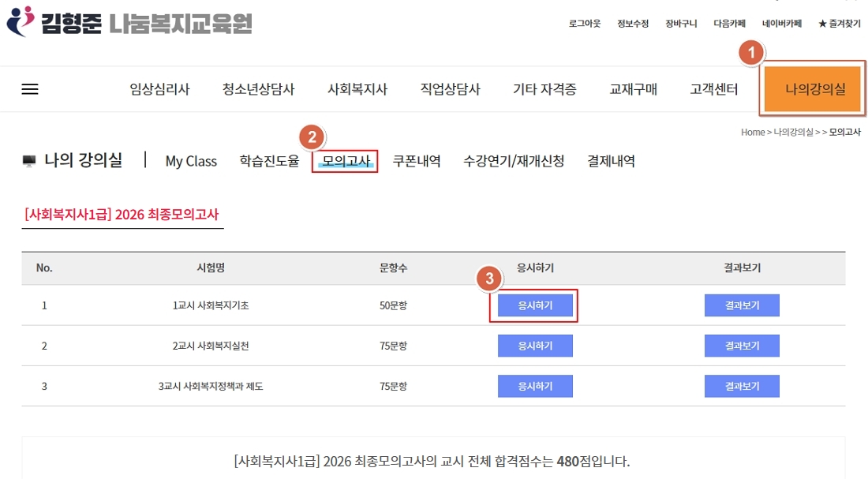This screenshot has height=479, width=868.
Task: Open the hamburger menu icon
Action: point(30,89)
